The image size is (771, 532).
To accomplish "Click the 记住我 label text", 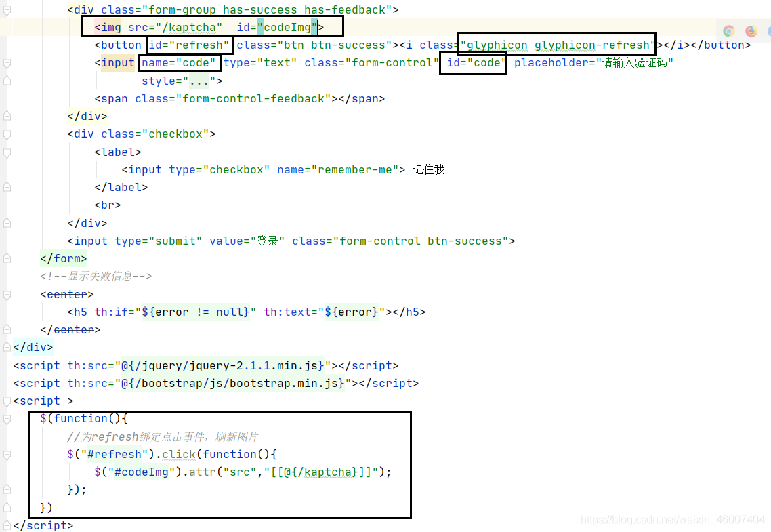I will [429, 169].
